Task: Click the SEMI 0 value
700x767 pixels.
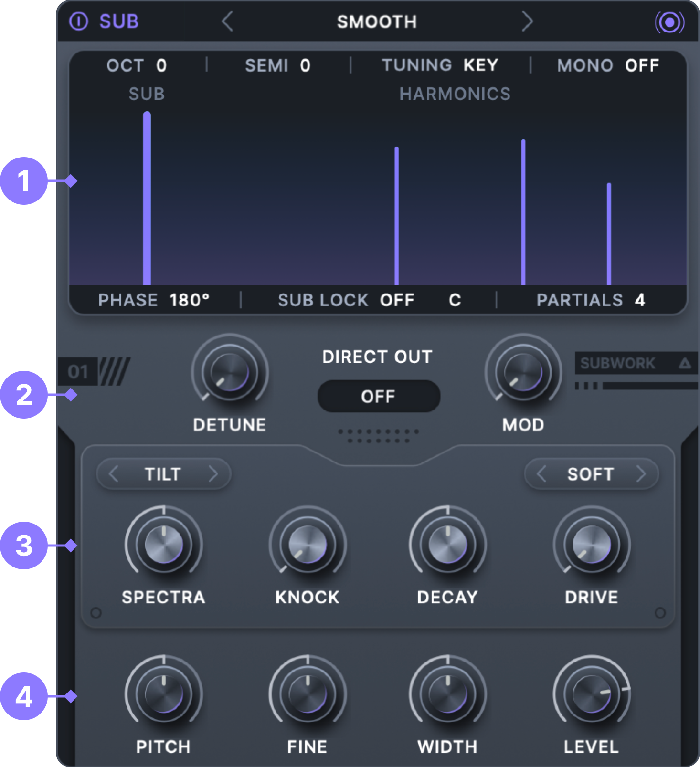Action: click(305, 65)
